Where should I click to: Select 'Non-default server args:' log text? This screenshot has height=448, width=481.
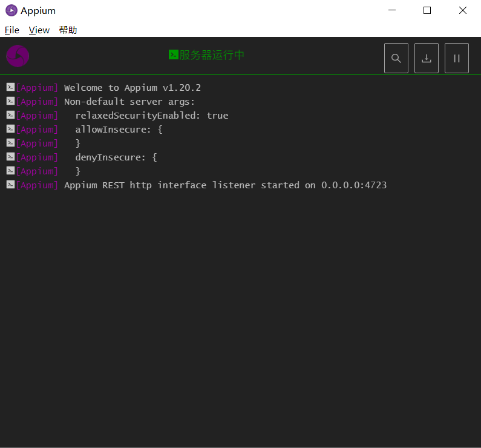(129, 102)
